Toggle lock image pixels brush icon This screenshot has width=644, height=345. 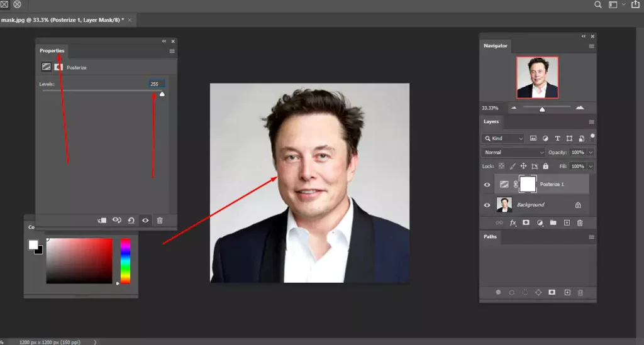pos(512,166)
